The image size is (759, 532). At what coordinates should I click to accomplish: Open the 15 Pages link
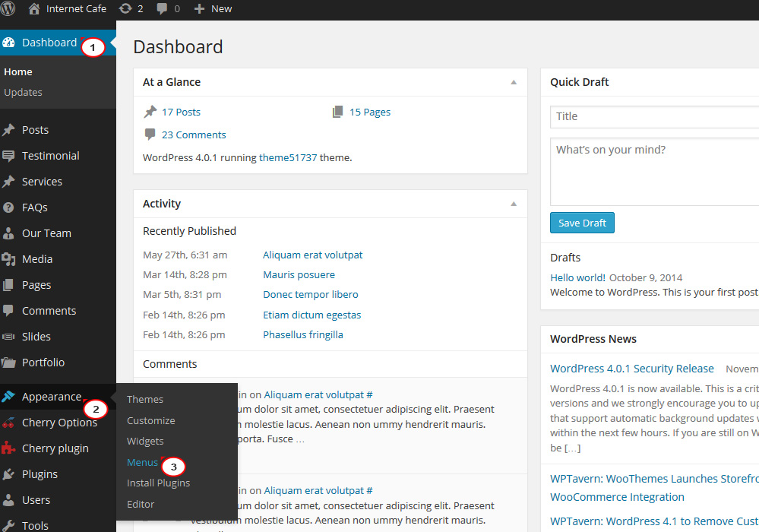pos(370,112)
